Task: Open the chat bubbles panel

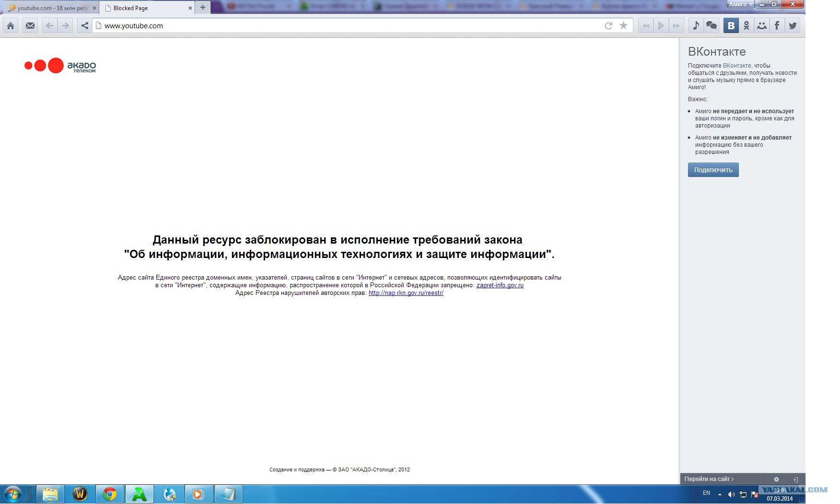Action: click(712, 26)
